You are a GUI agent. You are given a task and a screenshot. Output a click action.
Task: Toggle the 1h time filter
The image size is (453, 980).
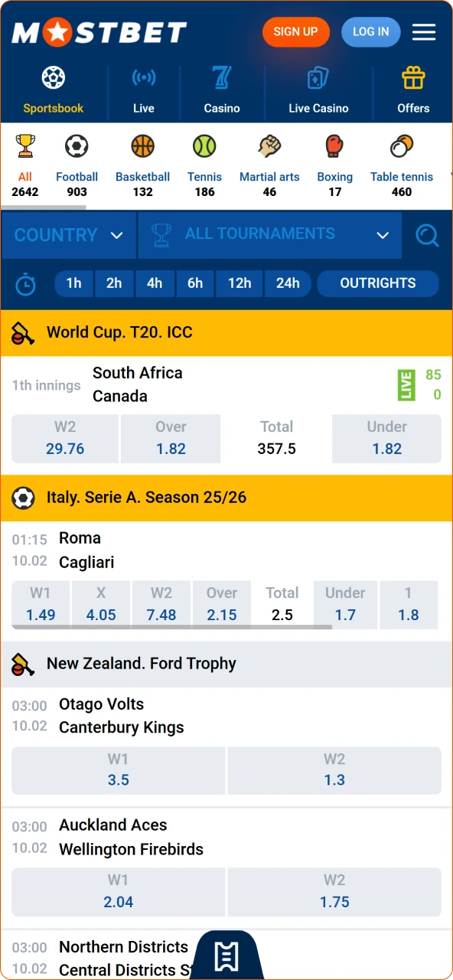73,283
